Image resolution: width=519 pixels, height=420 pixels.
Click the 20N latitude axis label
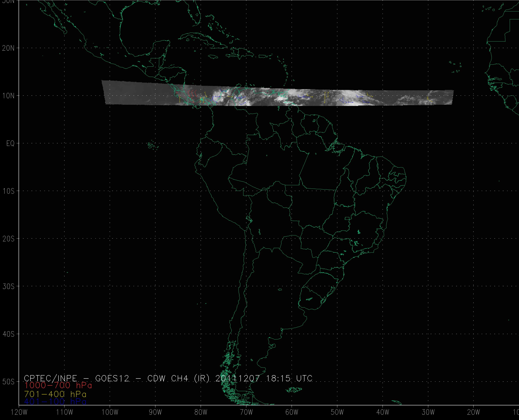(x=9, y=48)
